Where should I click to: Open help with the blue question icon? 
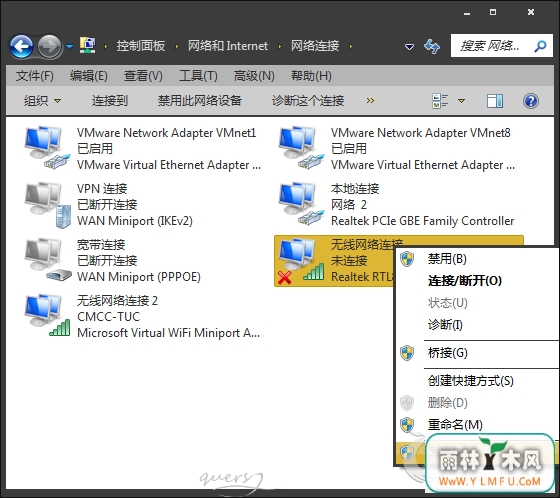click(x=531, y=101)
